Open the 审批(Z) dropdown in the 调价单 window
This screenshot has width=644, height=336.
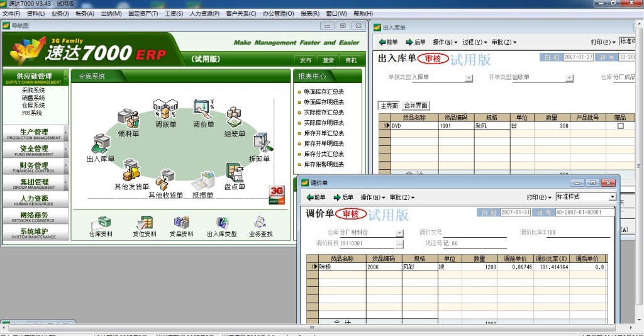click(x=402, y=198)
